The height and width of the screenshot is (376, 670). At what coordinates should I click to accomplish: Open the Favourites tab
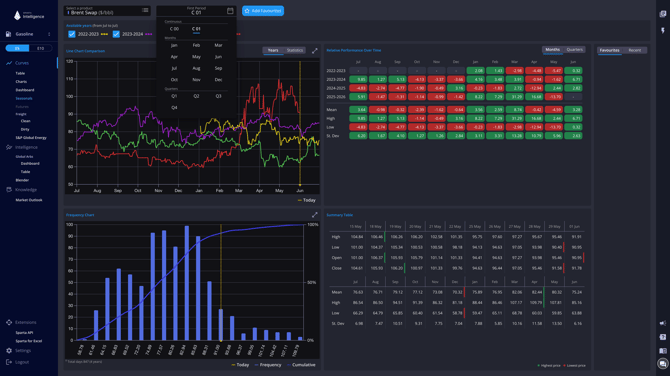coord(609,50)
